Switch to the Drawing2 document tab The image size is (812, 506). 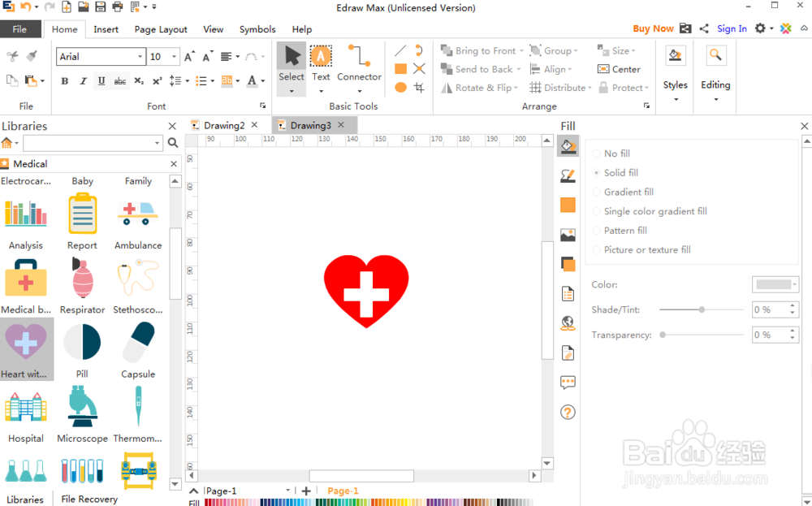[x=224, y=125]
